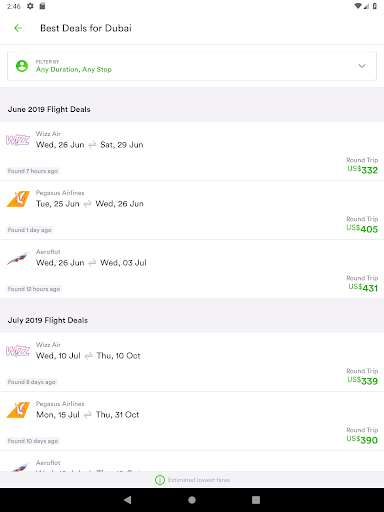Tap the Android recent apps square button
This screenshot has width=384, height=512.
256,500
